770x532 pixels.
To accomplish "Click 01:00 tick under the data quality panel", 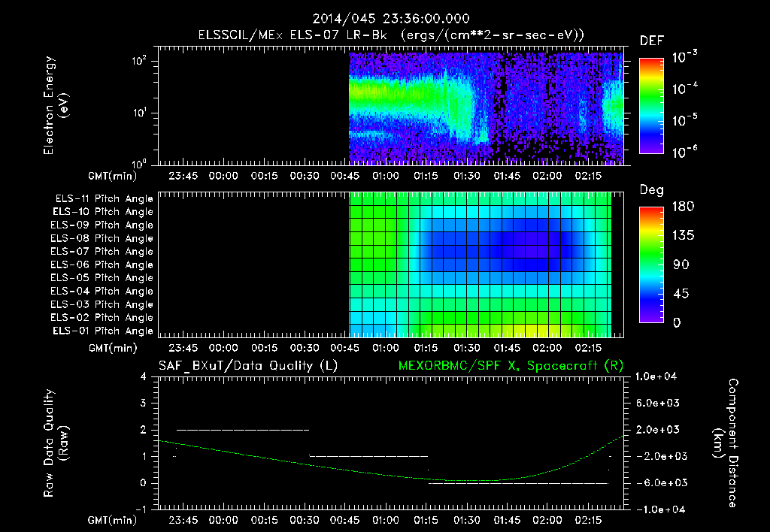I will pos(386,520).
